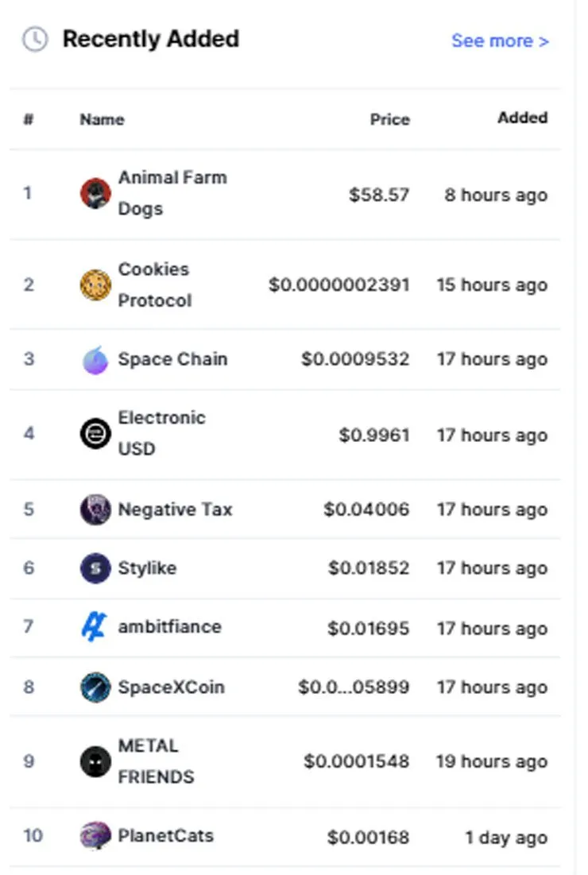
Task: Select the Space Chain name text
Action: pyautogui.click(x=172, y=358)
